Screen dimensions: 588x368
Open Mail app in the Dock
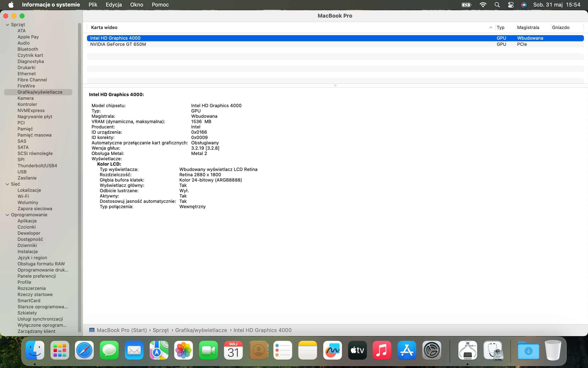pyautogui.click(x=134, y=350)
